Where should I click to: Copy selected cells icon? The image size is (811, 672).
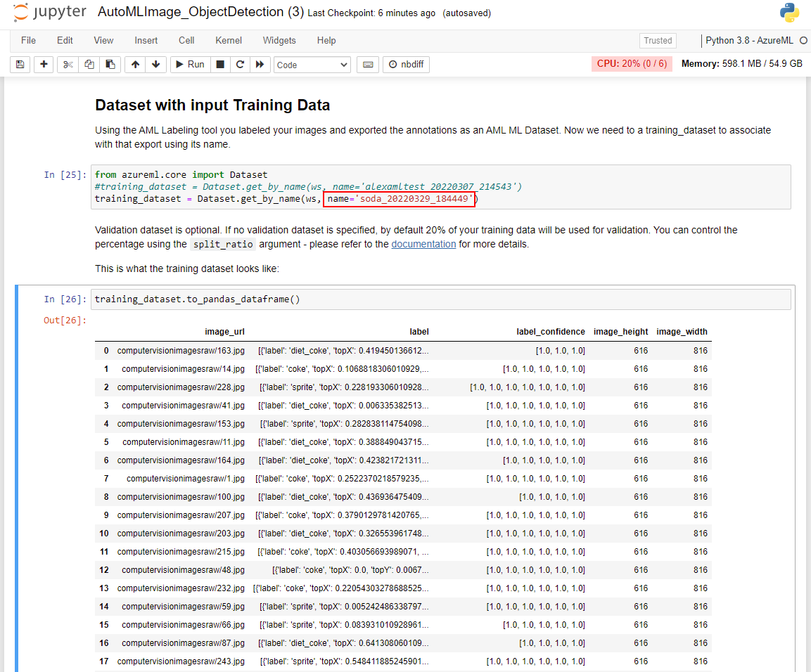coord(89,65)
